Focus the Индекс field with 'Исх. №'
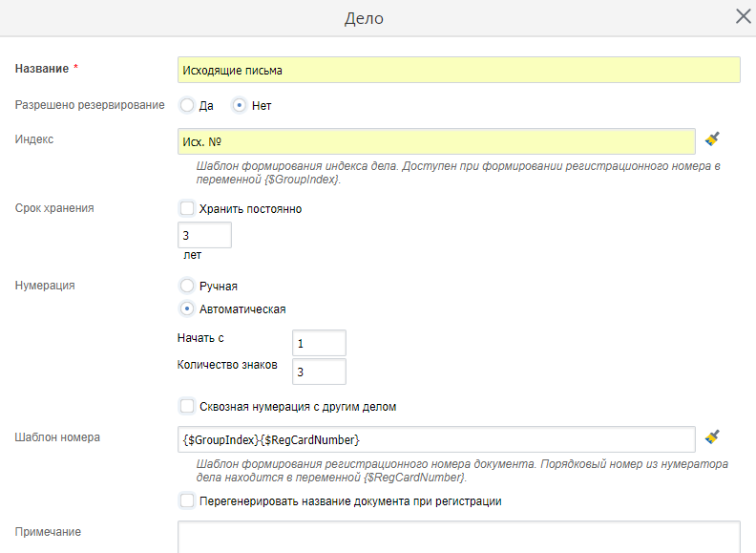 (x=436, y=141)
